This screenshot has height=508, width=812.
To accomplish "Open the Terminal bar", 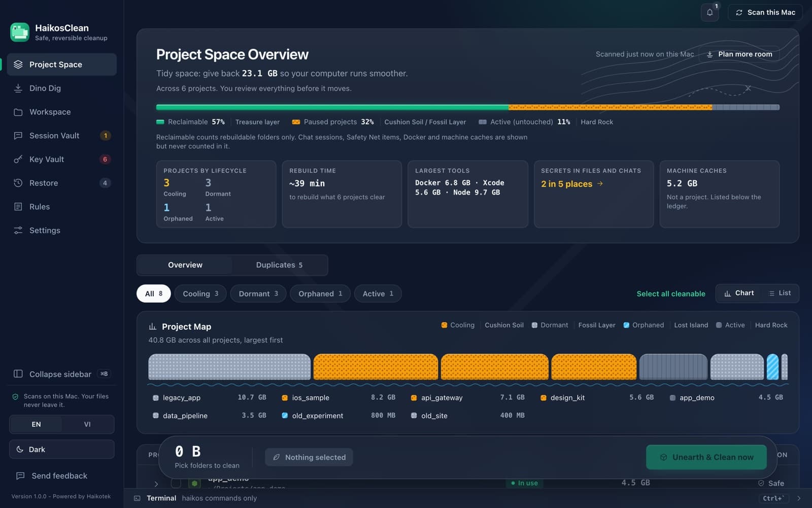I will (467, 498).
